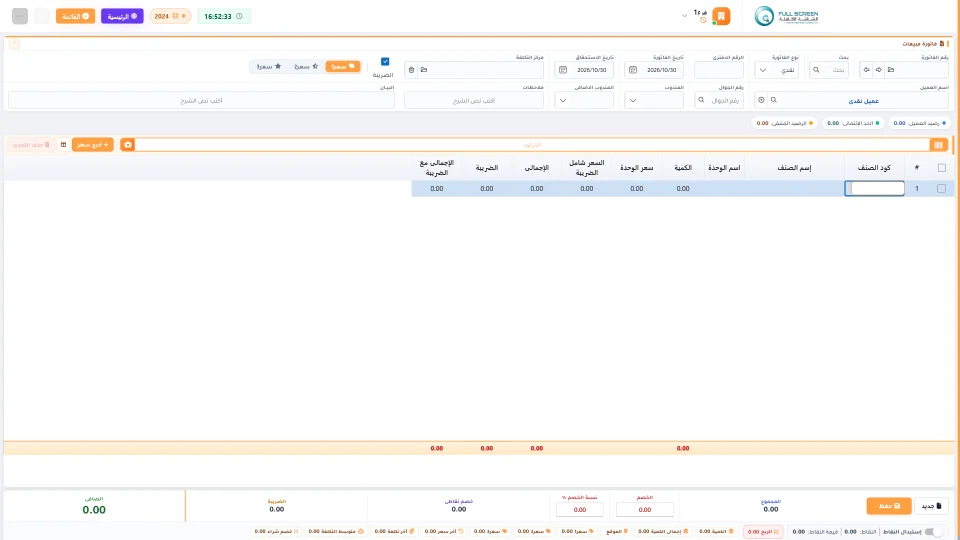The image size is (960, 540).
Task: Click the Full Screen company logo
Action: (786, 16)
